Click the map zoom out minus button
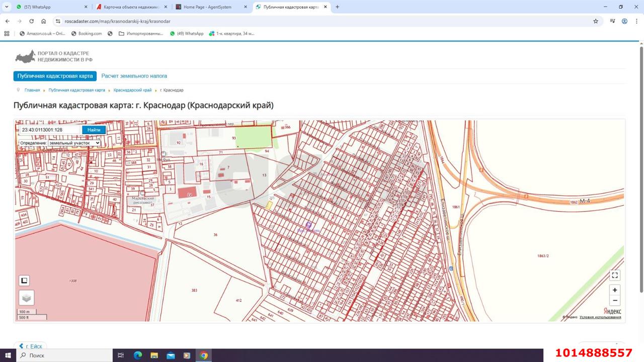The width and height of the screenshot is (644, 362). click(614, 301)
